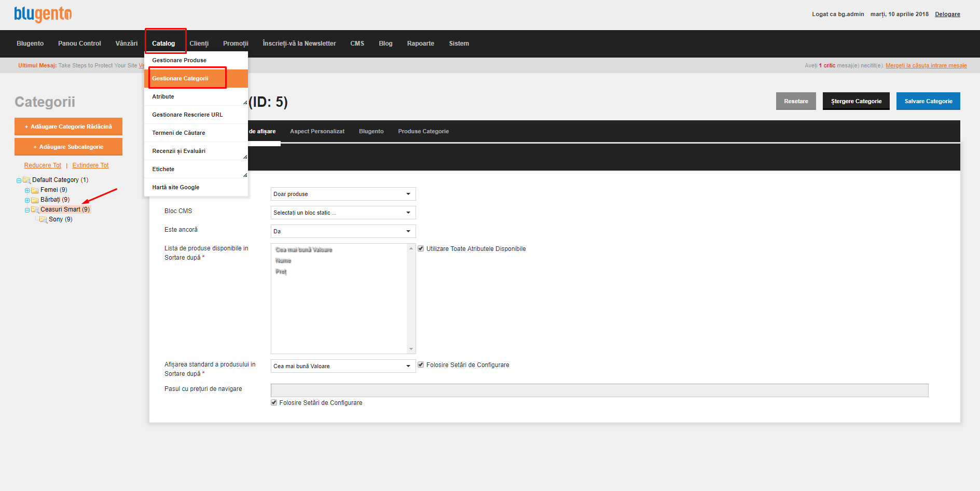Click the Pasul cu prețuri de navigare field
The width and height of the screenshot is (980, 491).
[599, 390]
